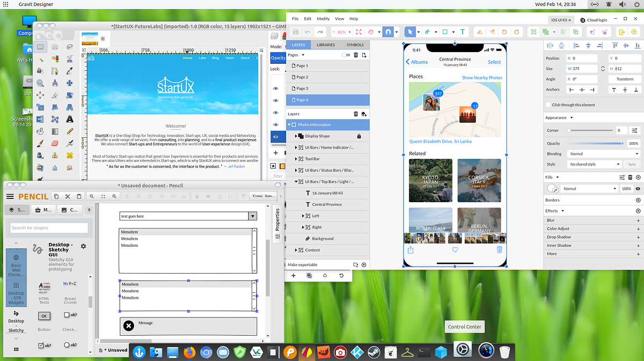The width and height of the screenshot is (644, 361).
Task: Open Gravit View menu
Action: click(339, 18)
